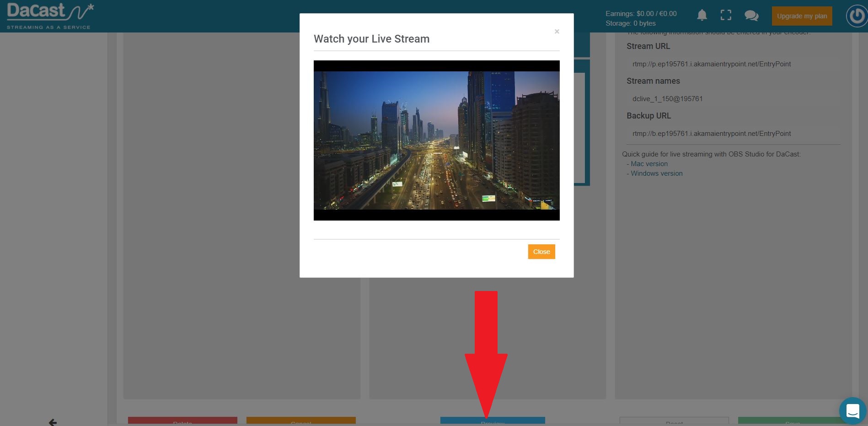This screenshot has height=426, width=868.
Task: Select the Stream names field
Action: click(x=733, y=99)
